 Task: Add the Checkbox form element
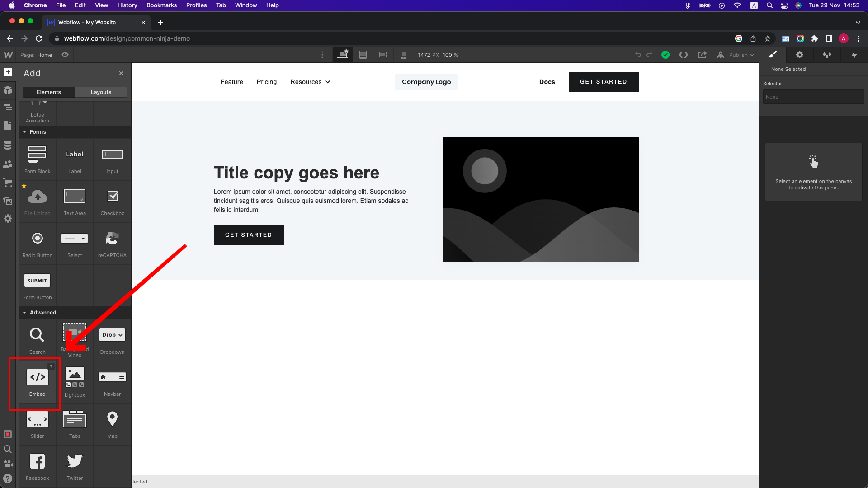coord(112,202)
